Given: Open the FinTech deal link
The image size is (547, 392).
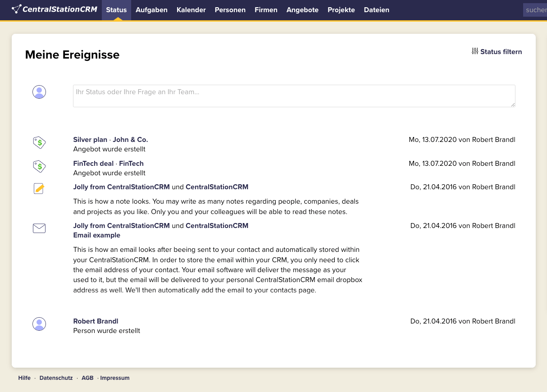Looking at the screenshot, I should pyautogui.click(x=93, y=163).
